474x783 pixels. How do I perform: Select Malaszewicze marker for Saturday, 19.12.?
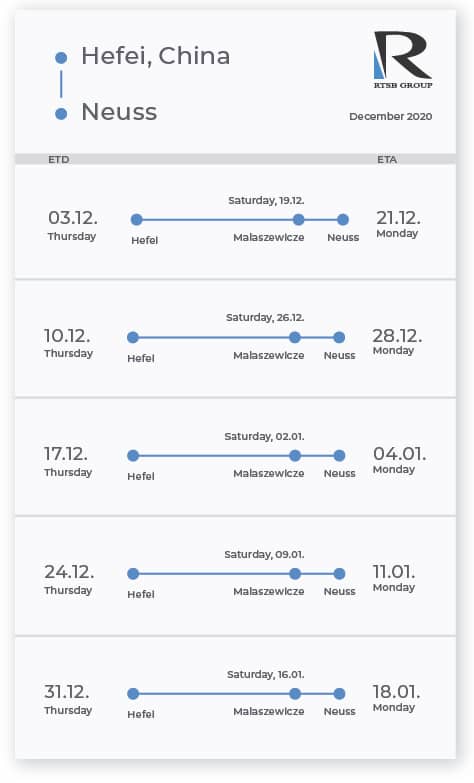(298, 219)
